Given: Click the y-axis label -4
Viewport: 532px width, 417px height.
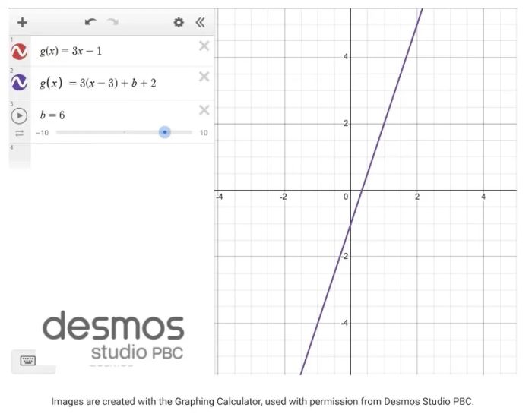Looking at the screenshot, I should 344,323.
